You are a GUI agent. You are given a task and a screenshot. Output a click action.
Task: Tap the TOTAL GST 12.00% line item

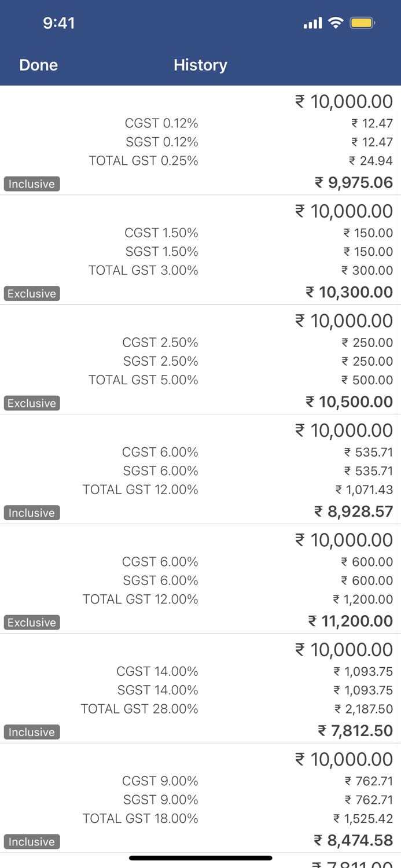[x=143, y=490]
